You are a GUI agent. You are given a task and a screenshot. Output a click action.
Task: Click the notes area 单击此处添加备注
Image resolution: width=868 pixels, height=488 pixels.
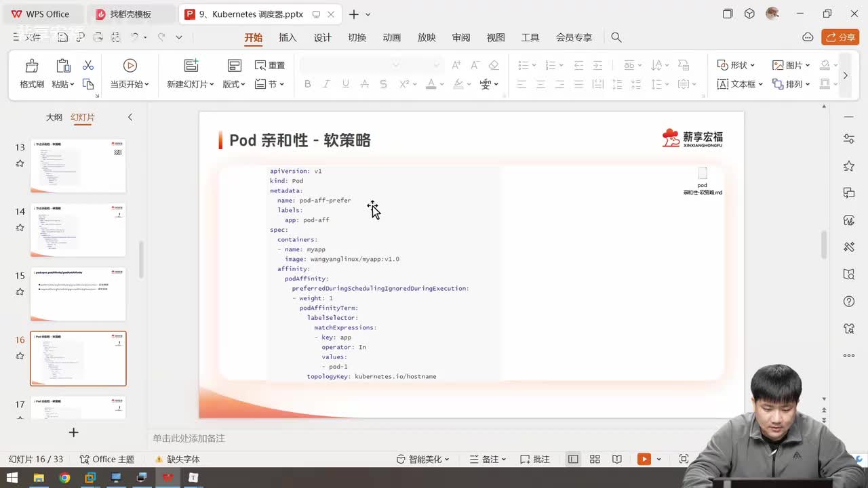click(189, 439)
